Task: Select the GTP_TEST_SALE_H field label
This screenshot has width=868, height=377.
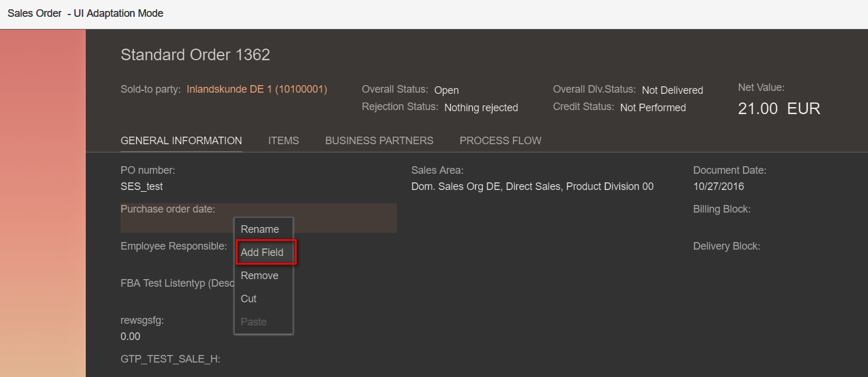Action: pyautogui.click(x=170, y=359)
